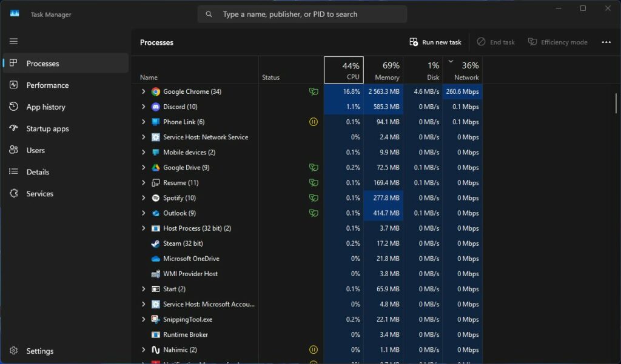Click the Nahimic process icon
Viewport: 621px width, 364px height.
(156, 349)
